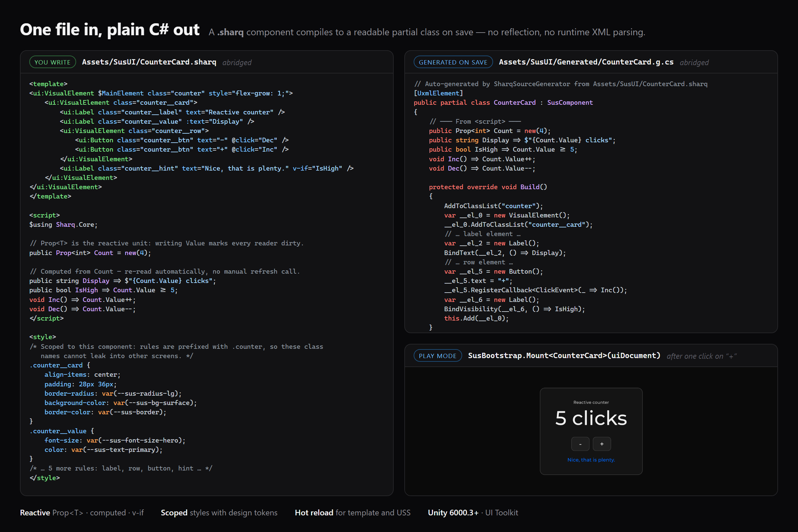Click the 'var __el_0 = new VisualElement();' line
Screen dimensions: 798x532
507,215
